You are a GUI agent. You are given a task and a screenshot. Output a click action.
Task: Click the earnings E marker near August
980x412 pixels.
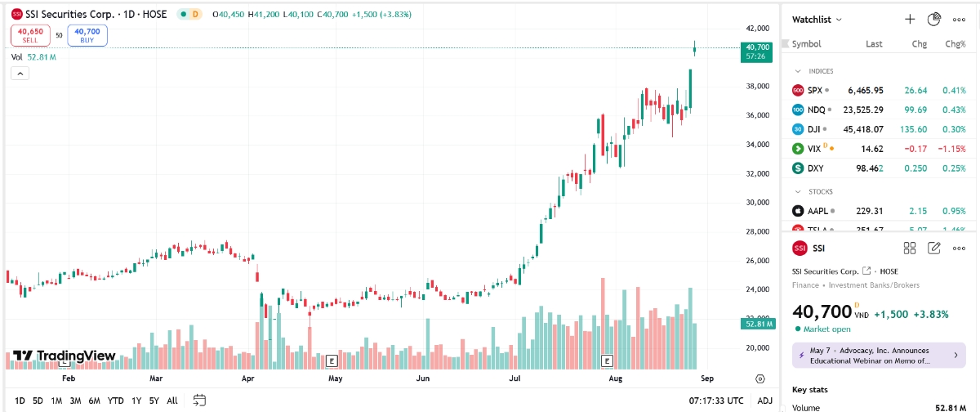pyautogui.click(x=607, y=360)
